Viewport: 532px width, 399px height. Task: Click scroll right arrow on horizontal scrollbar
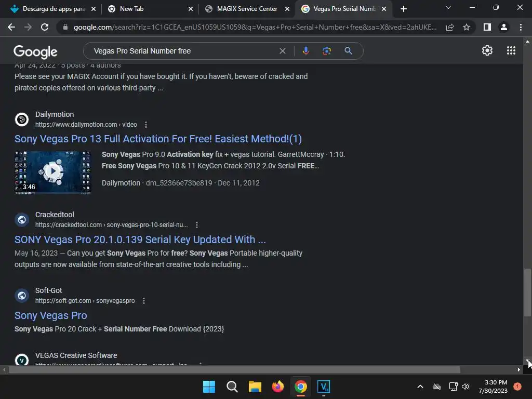[519, 369]
